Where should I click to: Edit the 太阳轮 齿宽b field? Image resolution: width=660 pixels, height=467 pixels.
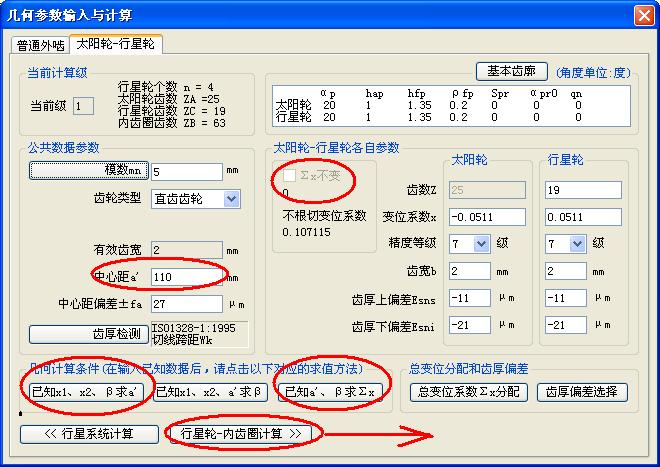click(470, 271)
